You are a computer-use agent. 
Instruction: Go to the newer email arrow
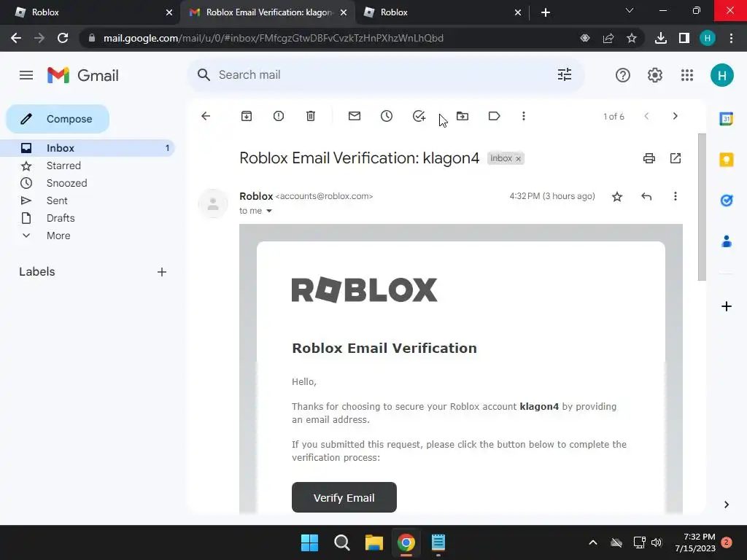(x=646, y=116)
